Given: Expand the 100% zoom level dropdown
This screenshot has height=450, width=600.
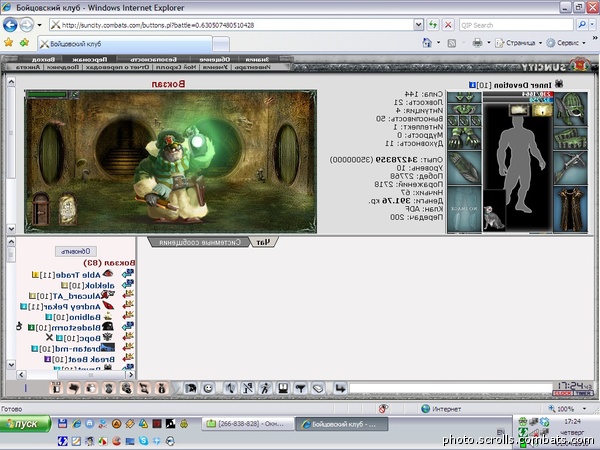Looking at the screenshot, I should pos(584,409).
